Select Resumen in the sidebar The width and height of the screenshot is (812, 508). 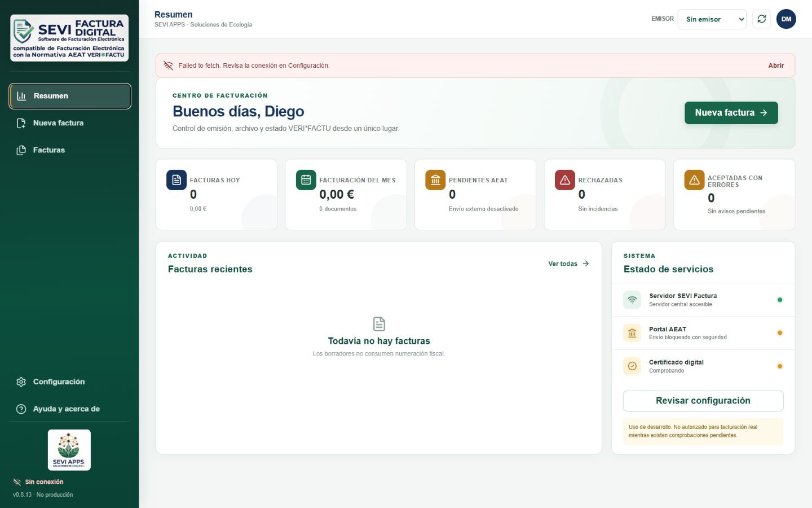tap(70, 96)
